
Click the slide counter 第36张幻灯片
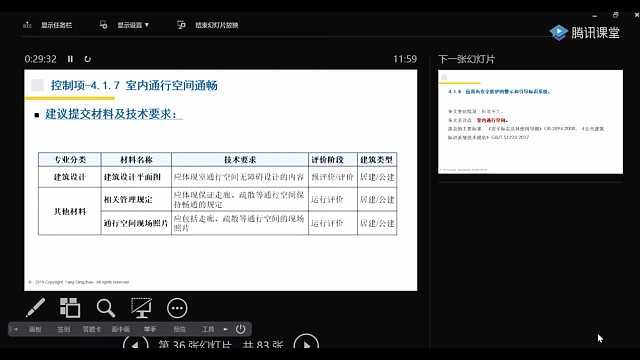195,344
